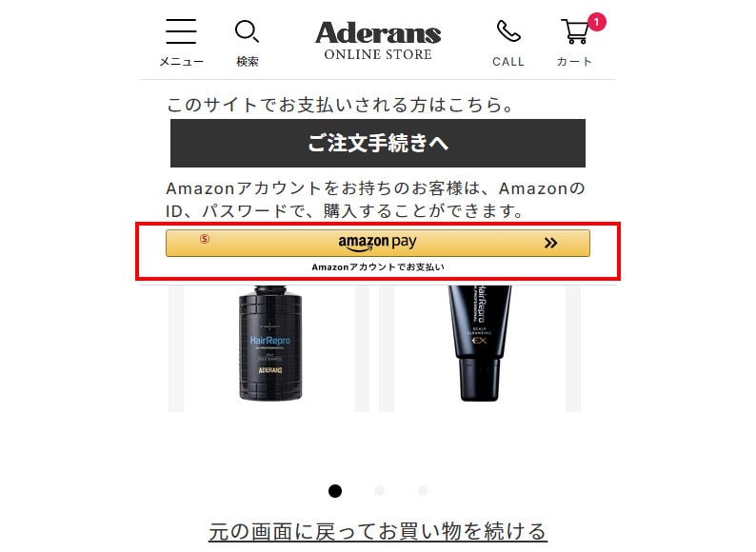The height and width of the screenshot is (552, 756).
Task: Return via 元の画面に戻ってお買い物を続ける link
Action: click(378, 531)
